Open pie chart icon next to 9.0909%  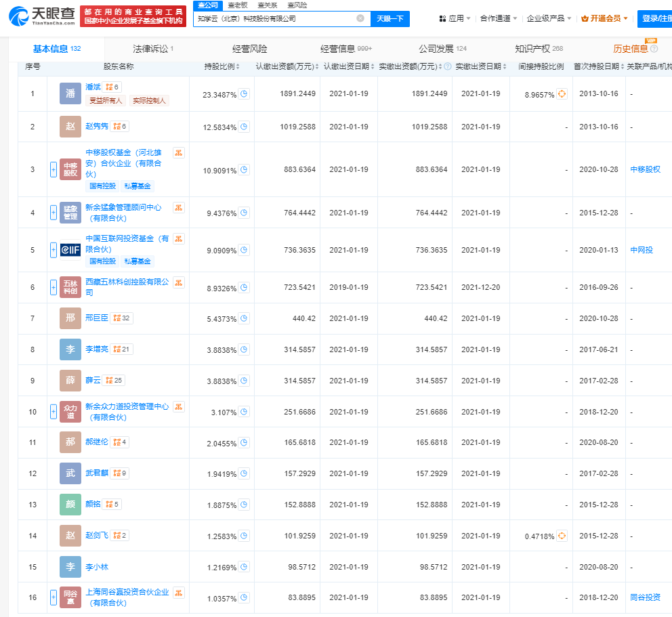tap(244, 250)
